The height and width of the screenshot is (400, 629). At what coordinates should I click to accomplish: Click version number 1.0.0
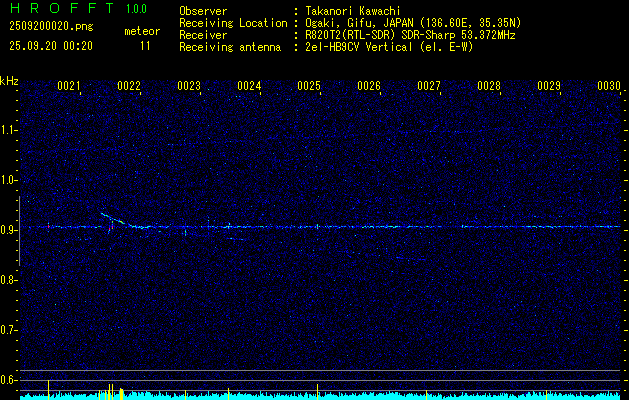pos(136,9)
